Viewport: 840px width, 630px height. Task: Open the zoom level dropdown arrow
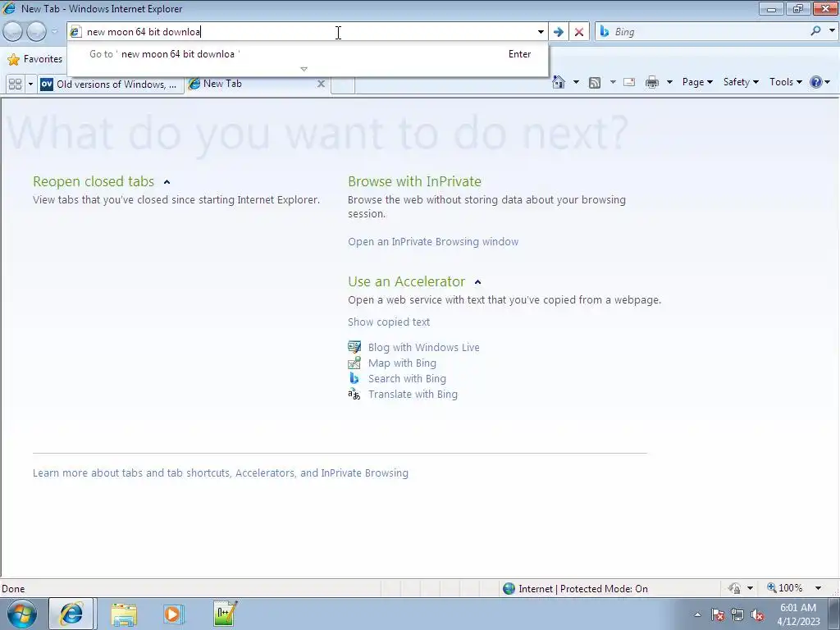(818, 588)
